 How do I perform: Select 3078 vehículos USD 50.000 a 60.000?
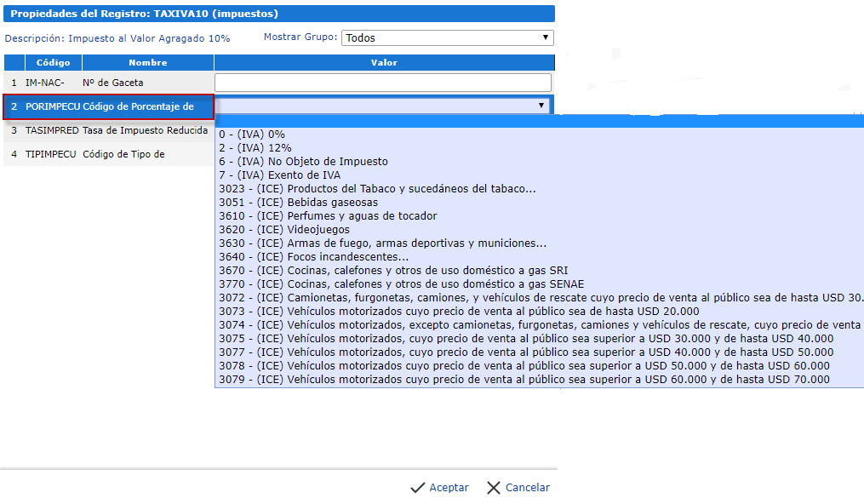point(539,366)
